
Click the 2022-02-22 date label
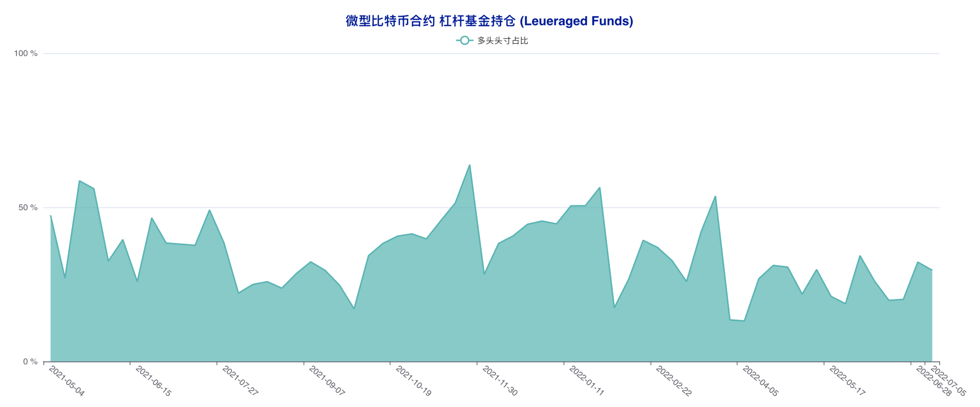673,381
